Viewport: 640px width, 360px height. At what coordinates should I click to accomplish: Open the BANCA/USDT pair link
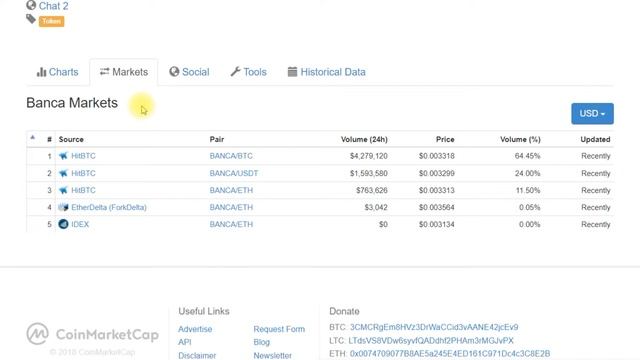234,173
